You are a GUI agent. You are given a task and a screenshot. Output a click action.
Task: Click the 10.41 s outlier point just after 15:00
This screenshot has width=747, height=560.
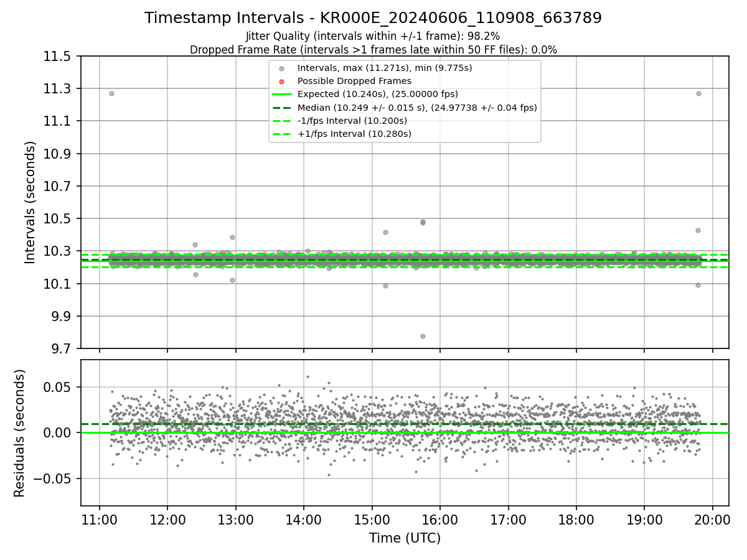coord(385,232)
